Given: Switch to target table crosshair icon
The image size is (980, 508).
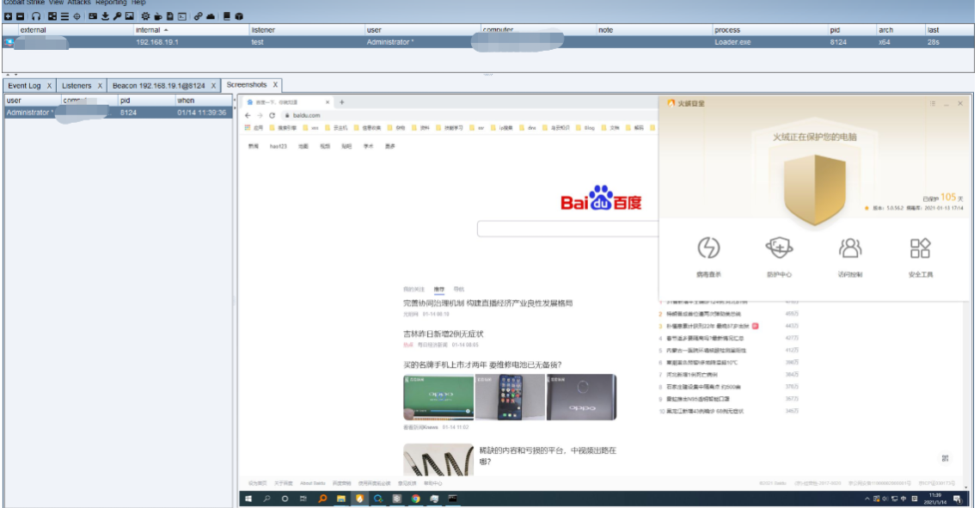Looking at the screenshot, I should point(77,16).
